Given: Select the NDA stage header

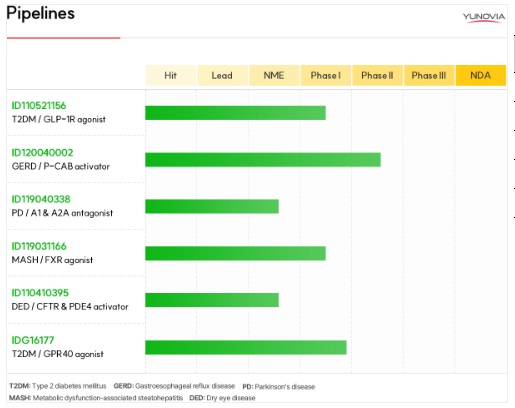Looking at the screenshot, I should coord(481,75).
